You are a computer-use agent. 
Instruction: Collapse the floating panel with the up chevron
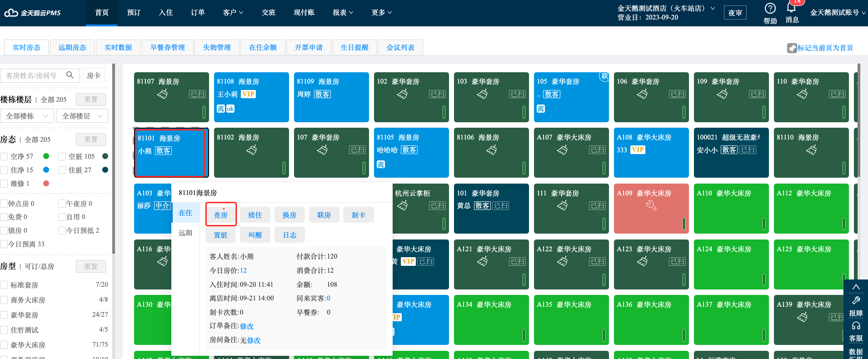click(856, 287)
